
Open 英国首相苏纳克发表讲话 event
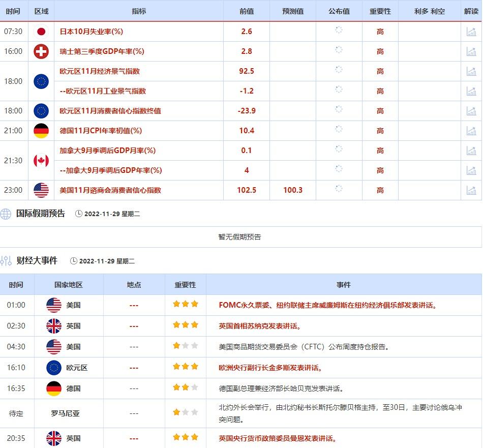pyautogui.click(x=260, y=326)
